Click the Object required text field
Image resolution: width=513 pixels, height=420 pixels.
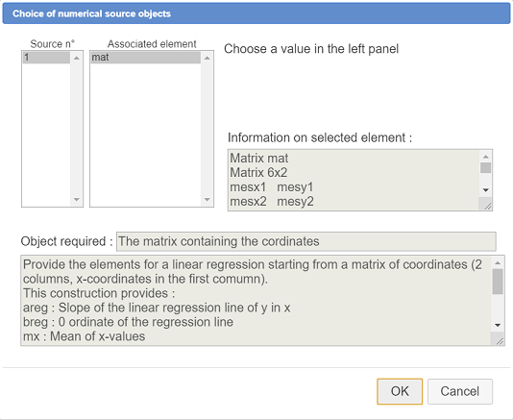[x=305, y=241]
